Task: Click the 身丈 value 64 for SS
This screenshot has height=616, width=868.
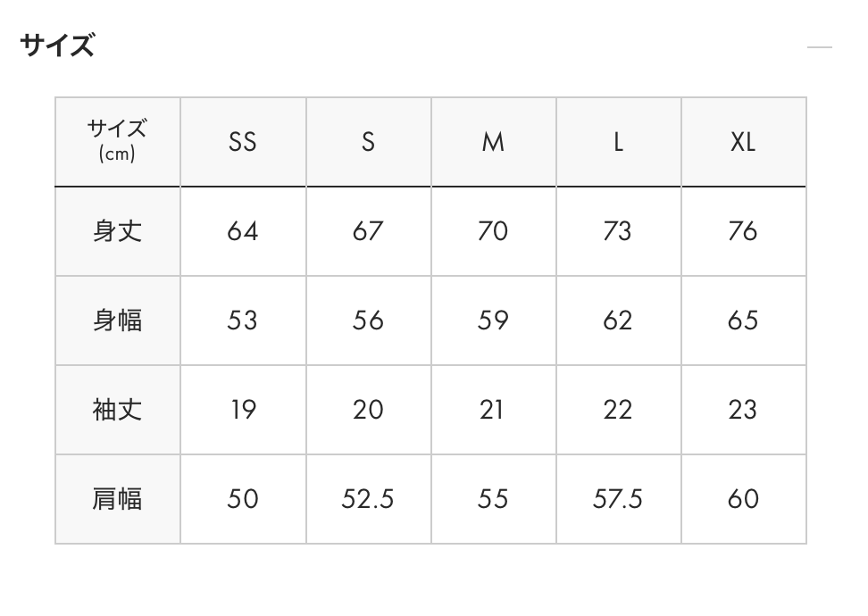Action: click(243, 231)
